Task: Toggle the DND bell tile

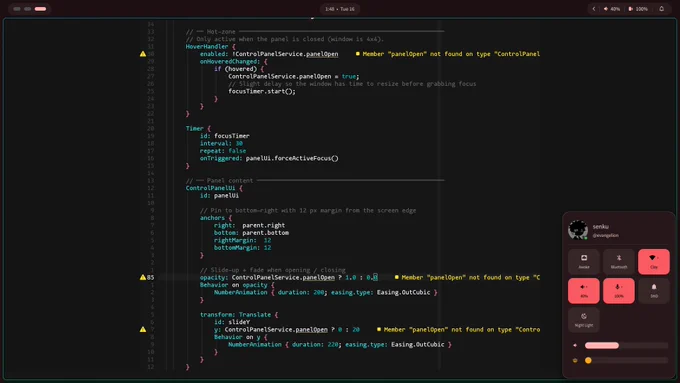Action: tap(654, 291)
